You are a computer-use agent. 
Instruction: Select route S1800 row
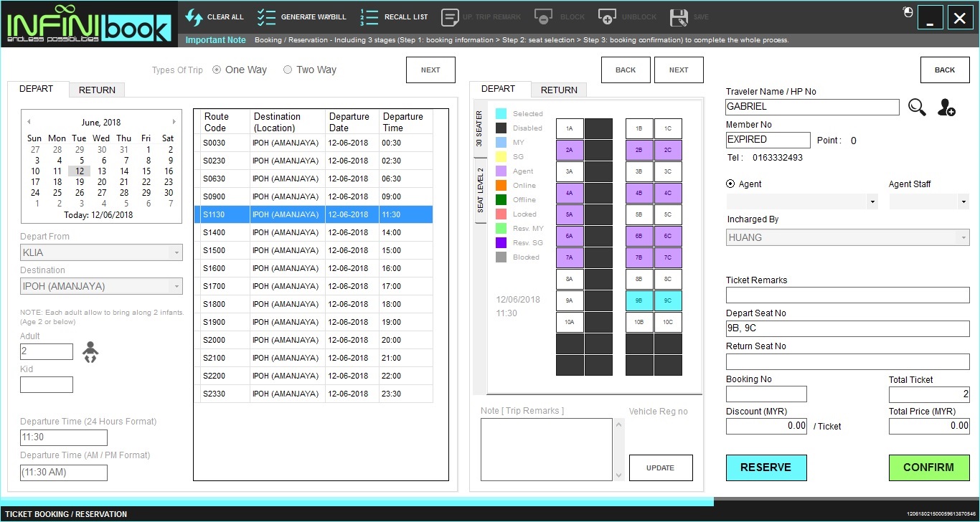click(314, 304)
